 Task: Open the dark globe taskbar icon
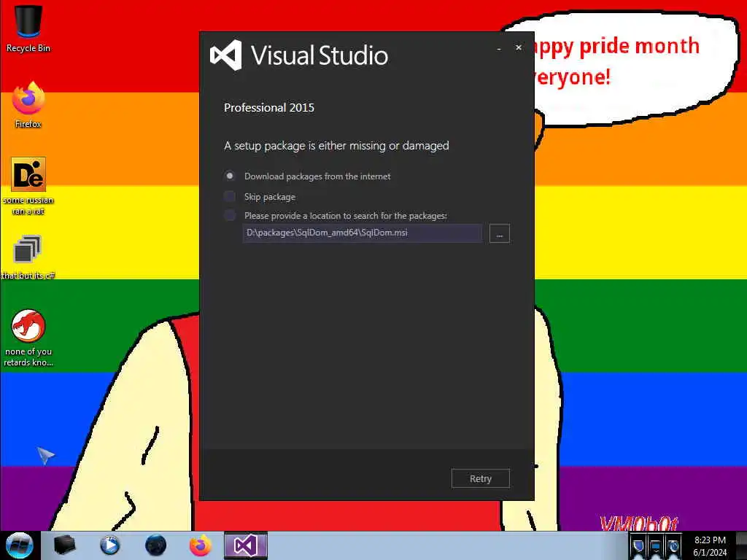point(155,545)
